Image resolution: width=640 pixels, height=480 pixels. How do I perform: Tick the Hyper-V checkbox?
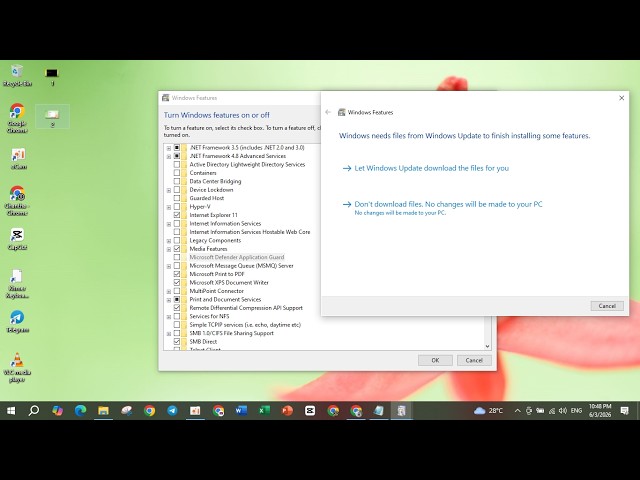177,207
